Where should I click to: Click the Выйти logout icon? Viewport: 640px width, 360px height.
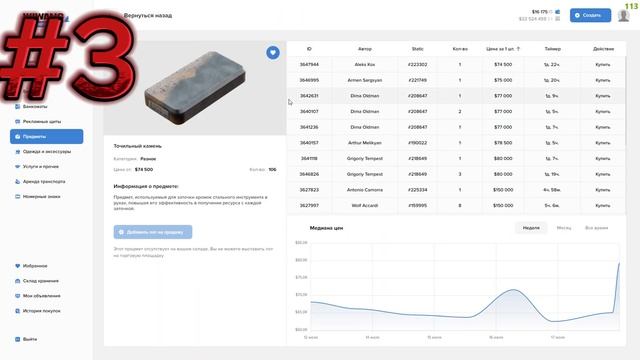[x=18, y=339]
